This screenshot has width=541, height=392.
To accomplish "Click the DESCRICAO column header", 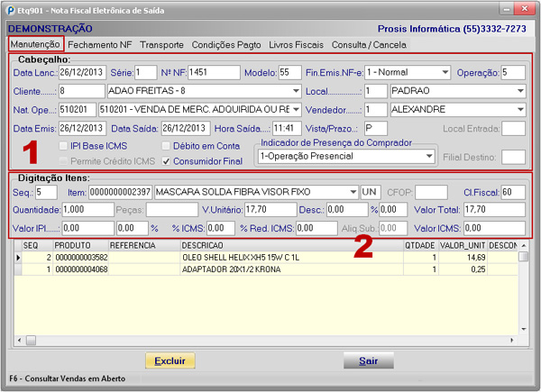I will 291,245.
